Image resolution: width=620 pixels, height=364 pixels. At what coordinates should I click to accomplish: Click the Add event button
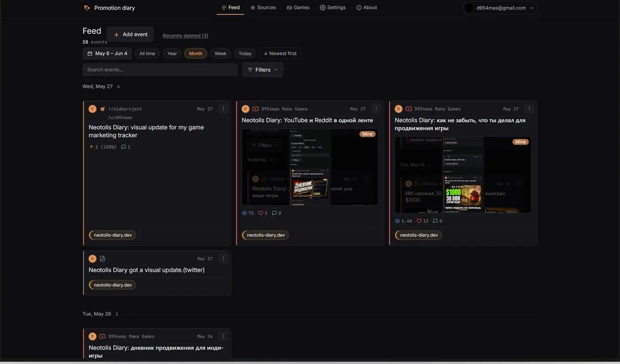coord(131,35)
